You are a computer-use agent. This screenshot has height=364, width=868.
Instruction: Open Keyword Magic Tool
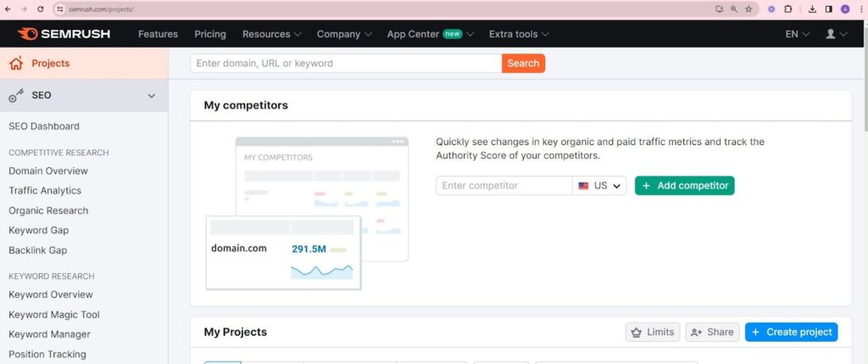click(x=54, y=315)
